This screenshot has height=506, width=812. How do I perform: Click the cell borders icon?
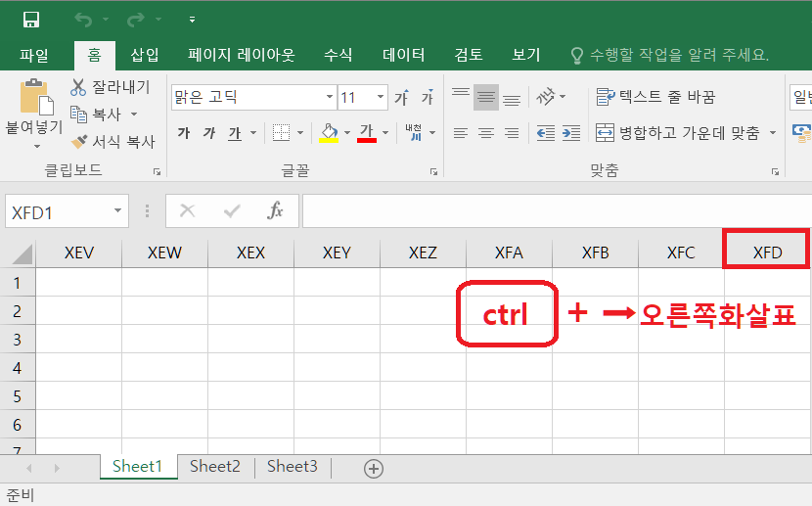281,133
